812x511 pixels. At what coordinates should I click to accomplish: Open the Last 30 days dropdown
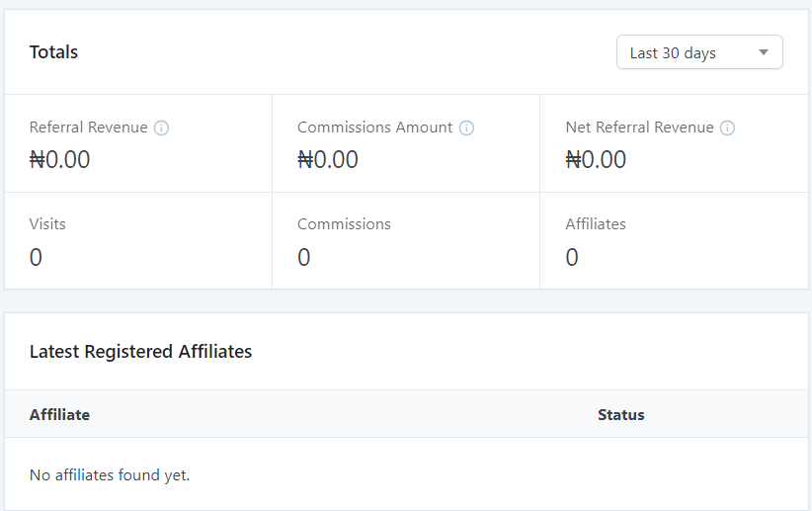pos(699,53)
